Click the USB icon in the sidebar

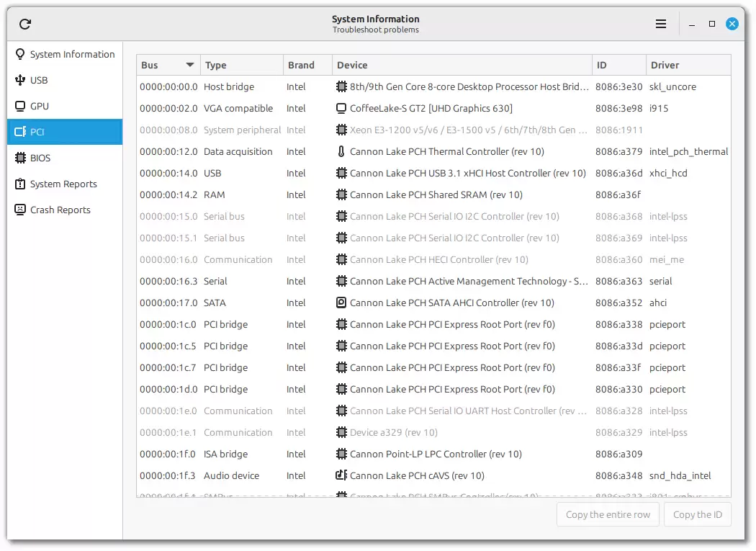20,81
